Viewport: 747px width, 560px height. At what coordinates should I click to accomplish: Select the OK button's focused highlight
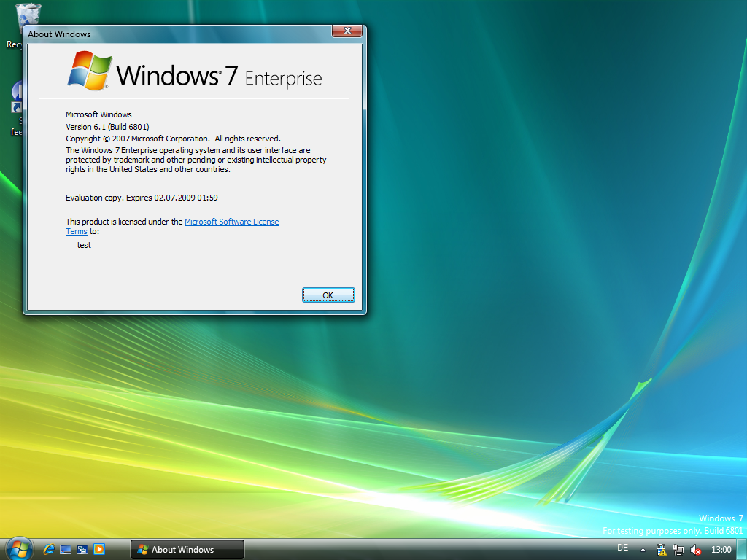click(328, 295)
